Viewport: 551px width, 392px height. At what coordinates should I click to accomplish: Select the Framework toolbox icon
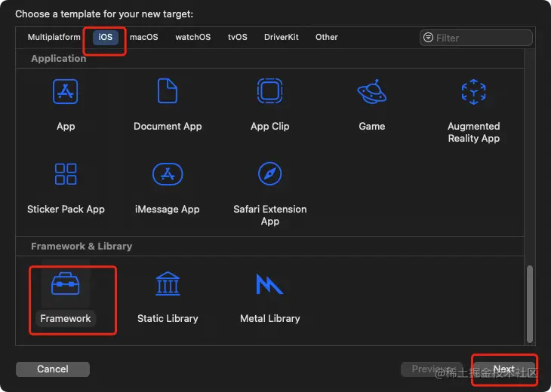(66, 283)
